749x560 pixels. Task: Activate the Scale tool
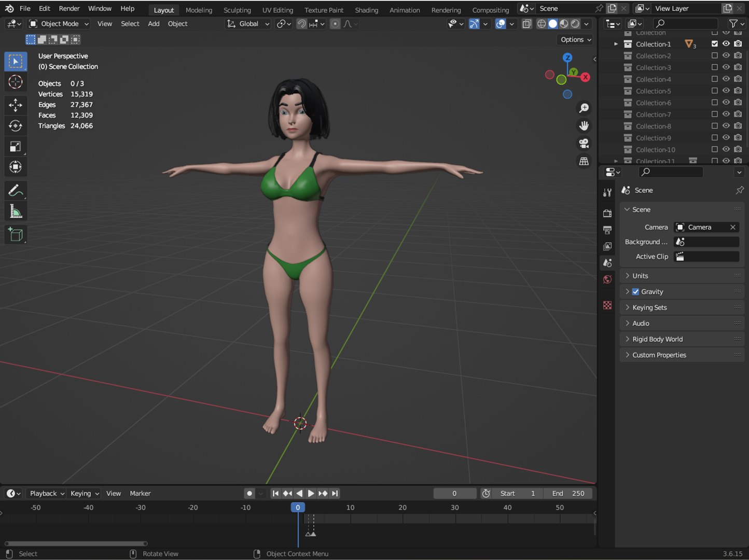pos(16,147)
